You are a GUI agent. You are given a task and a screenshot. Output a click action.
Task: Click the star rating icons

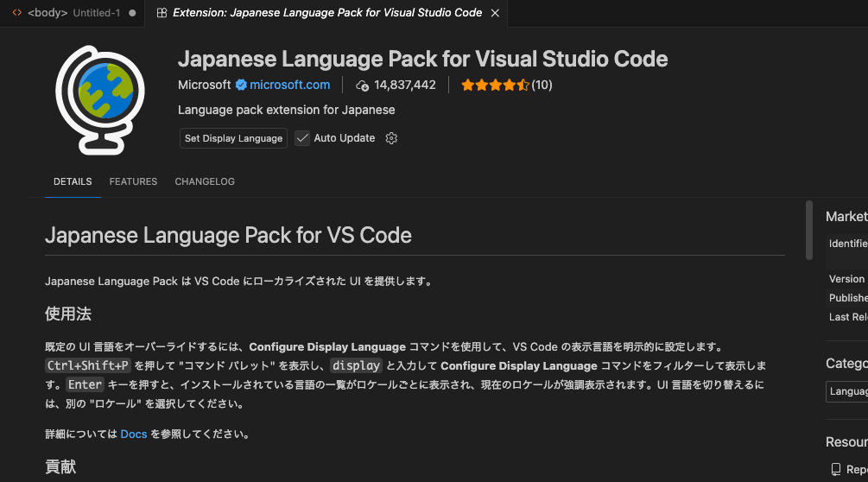pyautogui.click(x=495, y=86)
